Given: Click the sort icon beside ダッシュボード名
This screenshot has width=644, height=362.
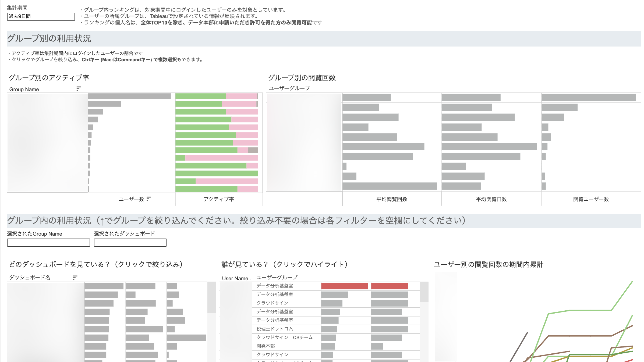Looking at the screenshot, I should tap(75, 277).
